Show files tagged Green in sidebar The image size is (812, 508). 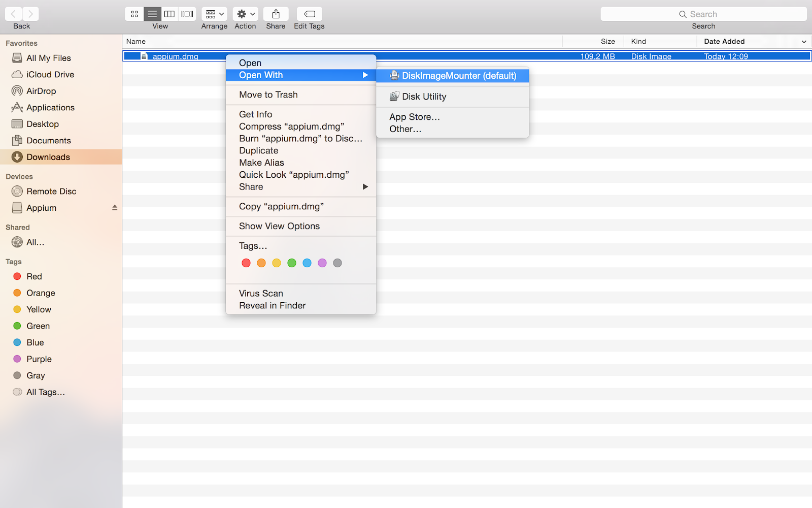61,326
